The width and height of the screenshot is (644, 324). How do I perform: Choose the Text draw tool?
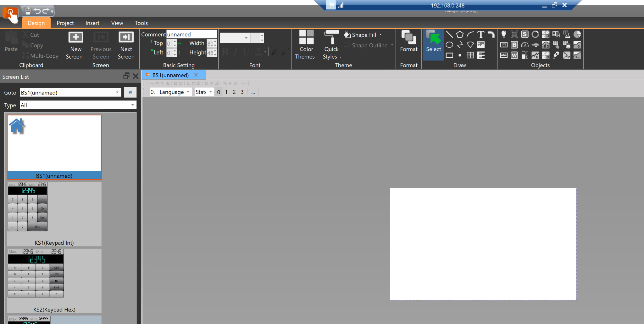click(480, 35)
